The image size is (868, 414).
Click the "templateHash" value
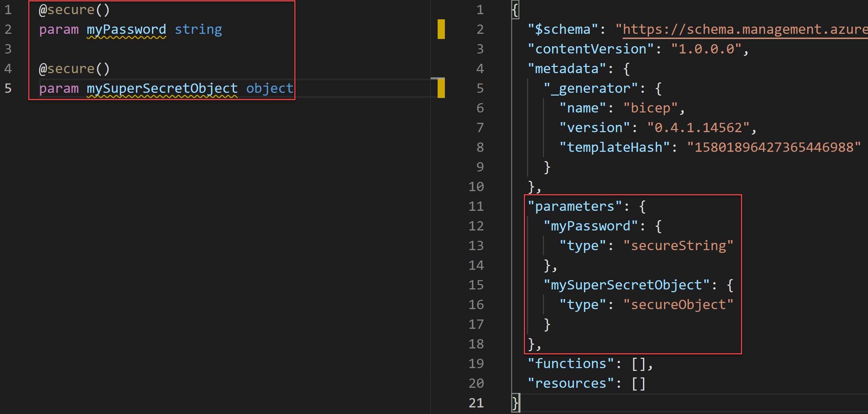coord(774,147)
